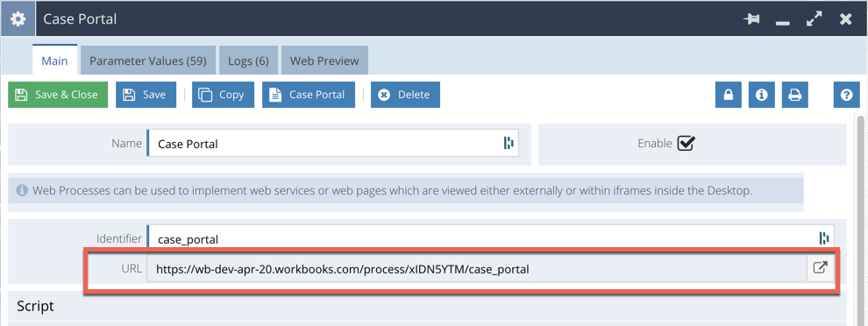Image resolution: width=868 pixels, height=326 pixels.
Task: Open the URL in new window icon
Action: click(820, 269)
